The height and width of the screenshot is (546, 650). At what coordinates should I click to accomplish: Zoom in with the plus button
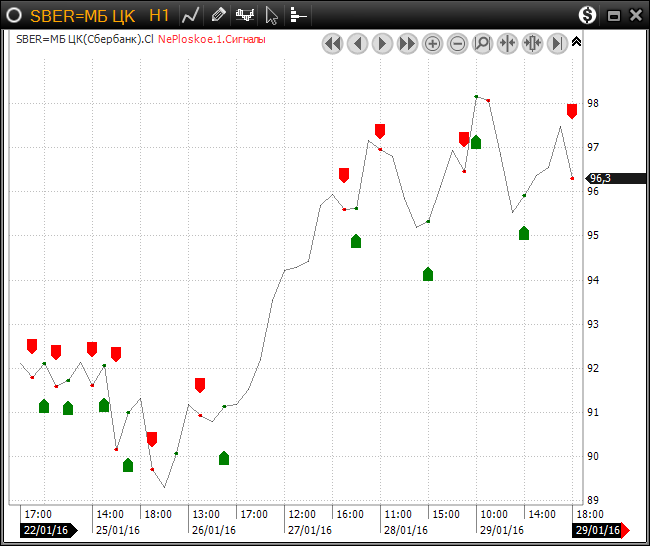click(x=433, y=43)
